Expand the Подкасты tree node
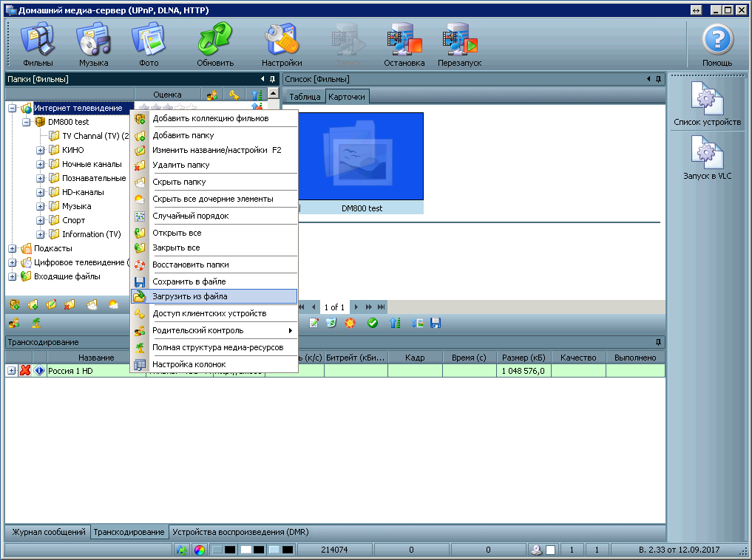This screenshot has height=560, width=752. pyautogui.click(x=12, y=248)
